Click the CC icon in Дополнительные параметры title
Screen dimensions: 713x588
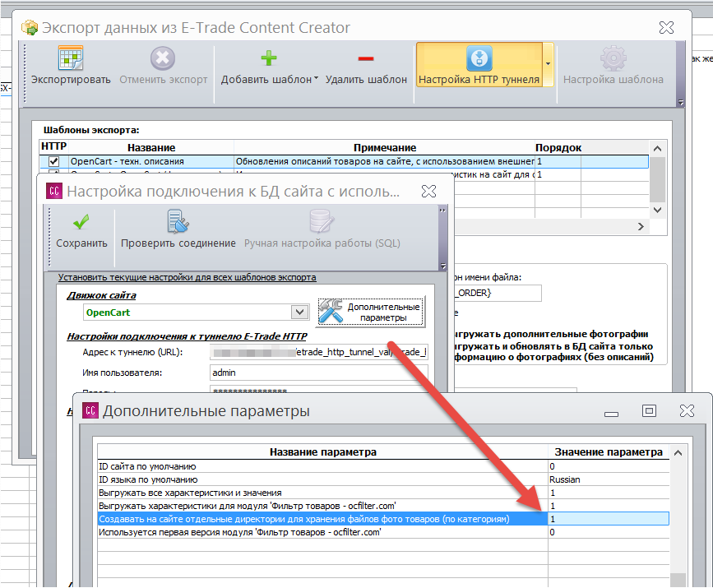click(x=90, y=410)
